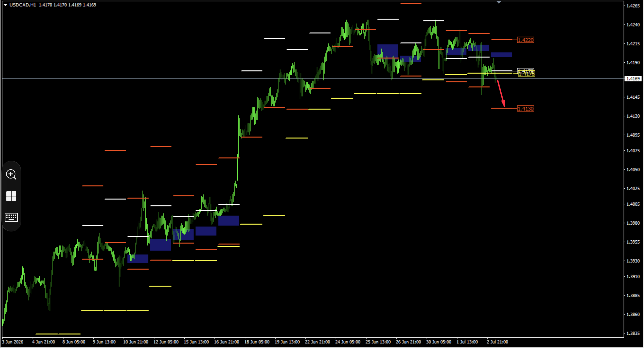Click the 1.3835 price scale label
Screen dimensions: 644x348
(633, 334)
